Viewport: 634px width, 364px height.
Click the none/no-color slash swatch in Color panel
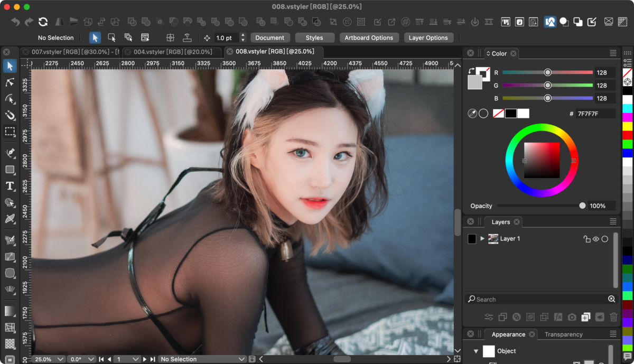(x=498, y=114)
